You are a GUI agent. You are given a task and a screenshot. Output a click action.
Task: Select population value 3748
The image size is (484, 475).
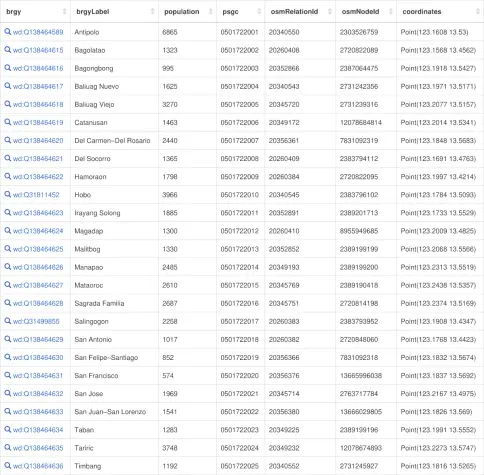(170, 448)
